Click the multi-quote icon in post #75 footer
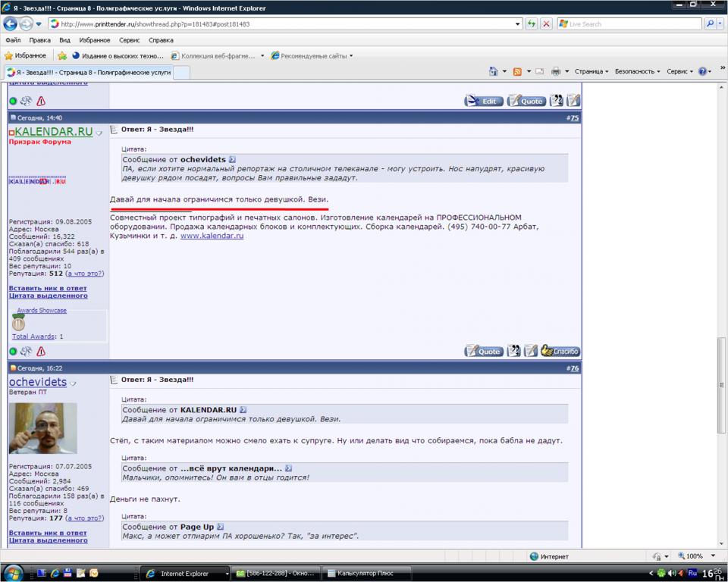 tap(514, 351)
